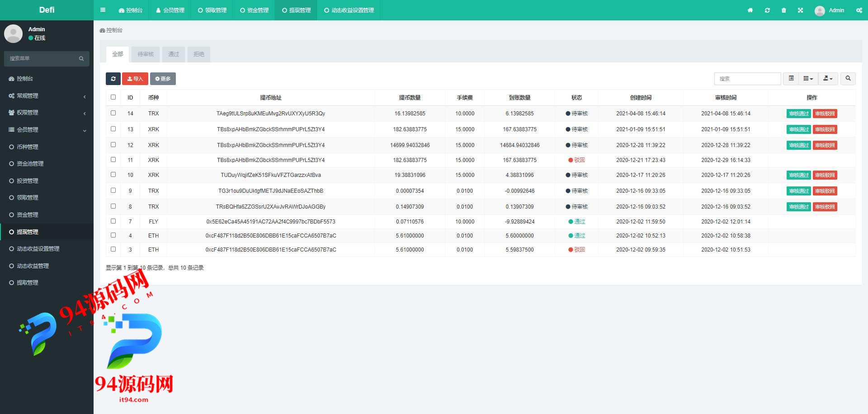Screen dimensions: 868x414
Task: Switch to the 待审核 filter tab
Action: [x=146, y=54]
